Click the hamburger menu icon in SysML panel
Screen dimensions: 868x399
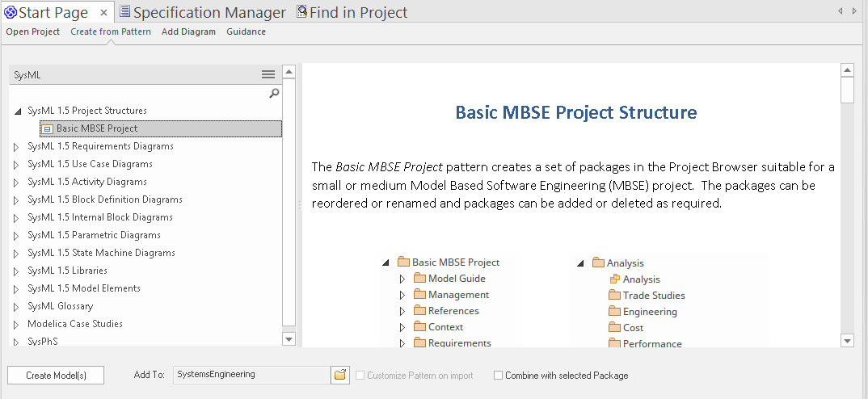(x=268, y=74)
